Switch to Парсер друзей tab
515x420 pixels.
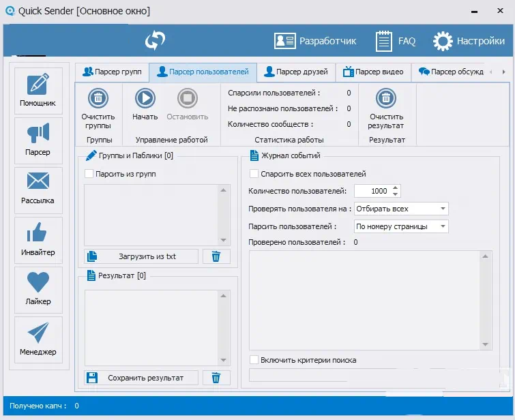point(296,72)
